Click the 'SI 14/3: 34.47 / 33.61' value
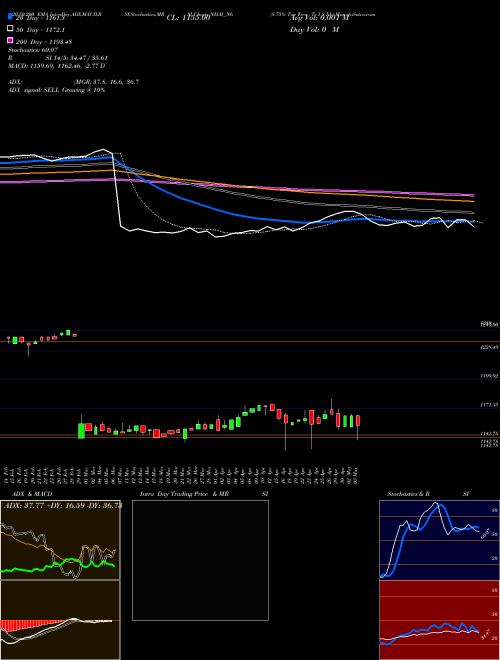Screen dimensions: 500x660 [x=77, y=58]
